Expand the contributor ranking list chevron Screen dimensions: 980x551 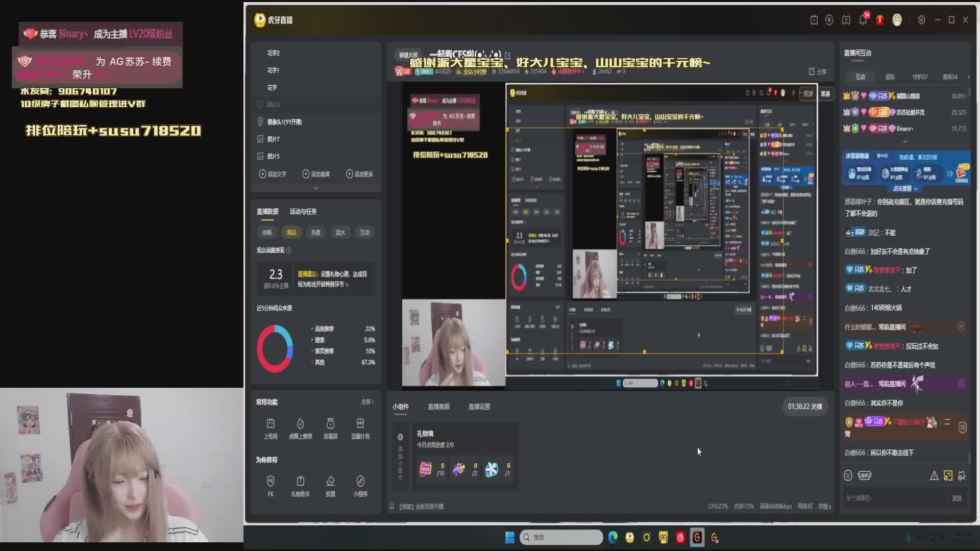[x=905, y=141]
